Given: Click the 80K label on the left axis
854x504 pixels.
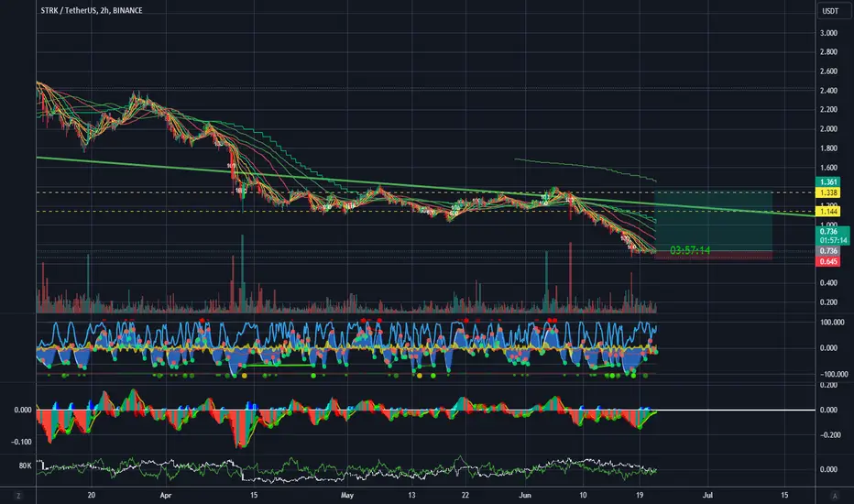Looking at the screenshot, I should [x=25, y=466].
